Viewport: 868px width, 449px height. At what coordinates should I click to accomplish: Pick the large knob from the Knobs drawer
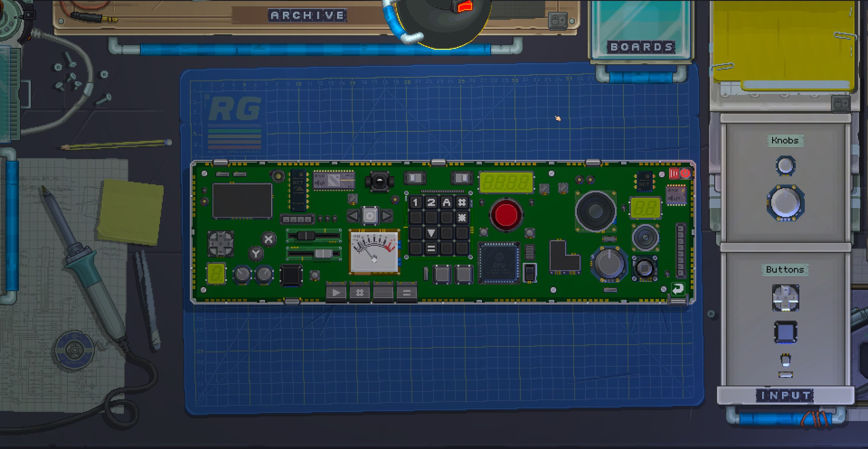click(x=785, y=203)
